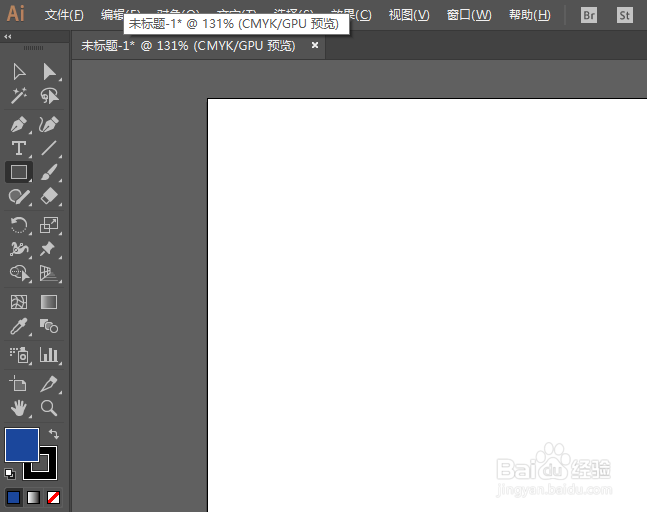Open the 视图(V) menu
This screenshot has width=647, height=512.
click(409, 15)
